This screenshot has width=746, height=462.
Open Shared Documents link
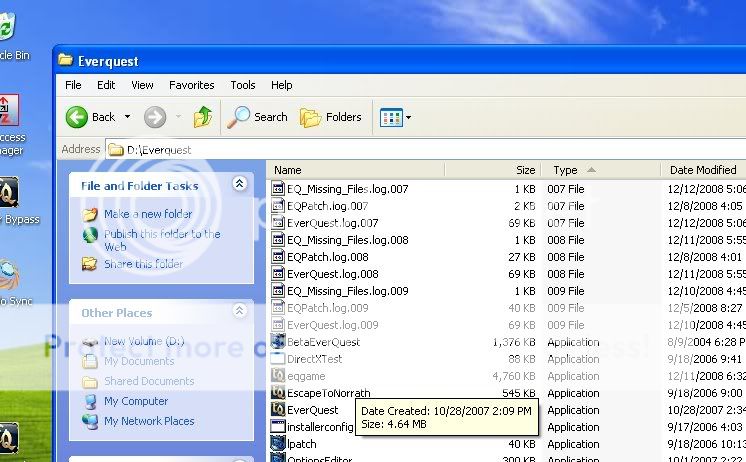(149, 382)
